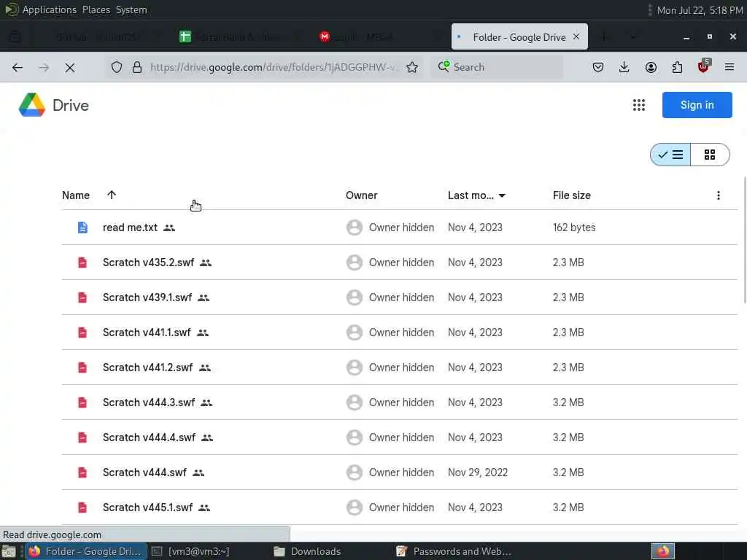Click the site lock icon

[137, 67]
